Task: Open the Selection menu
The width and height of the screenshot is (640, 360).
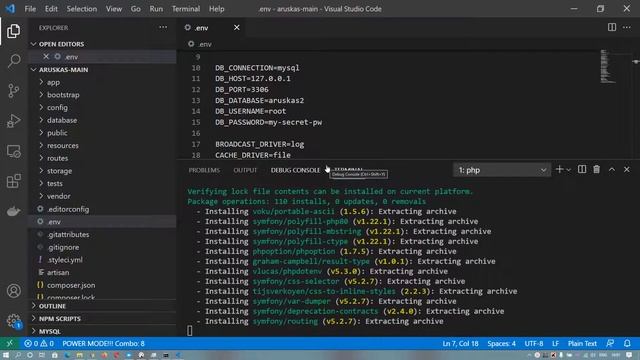Action: pyautogui.click(x=82, y=9)
